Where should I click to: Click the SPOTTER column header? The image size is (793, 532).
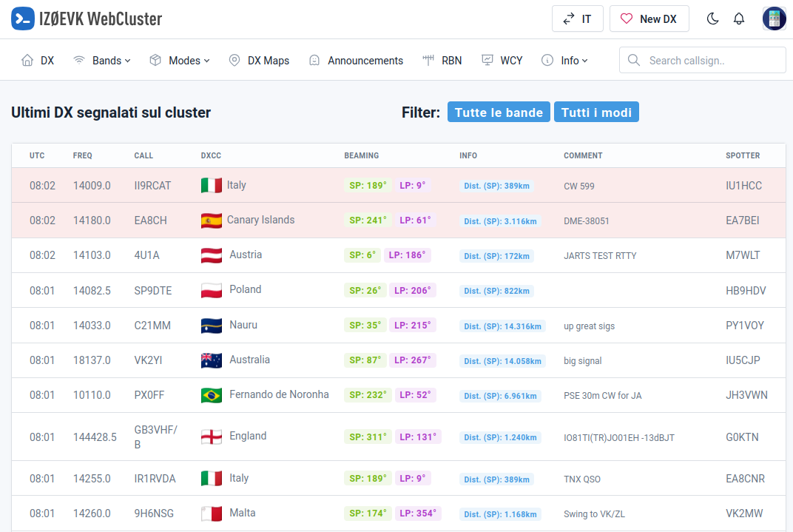(x=743, y=156)
